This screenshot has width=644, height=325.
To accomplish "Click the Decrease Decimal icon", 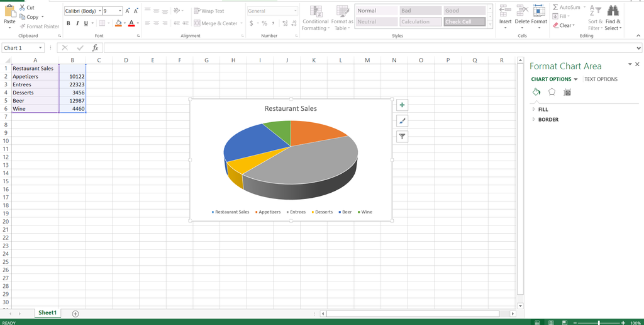I will click(x=294, y=23).
